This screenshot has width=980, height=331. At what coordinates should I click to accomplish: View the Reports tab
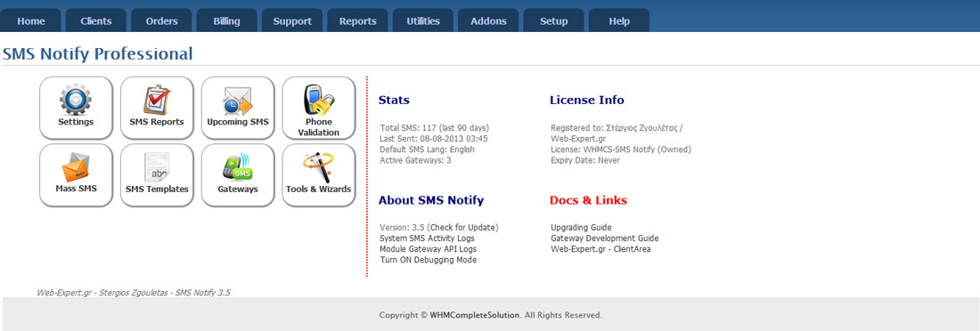(357, 20)
